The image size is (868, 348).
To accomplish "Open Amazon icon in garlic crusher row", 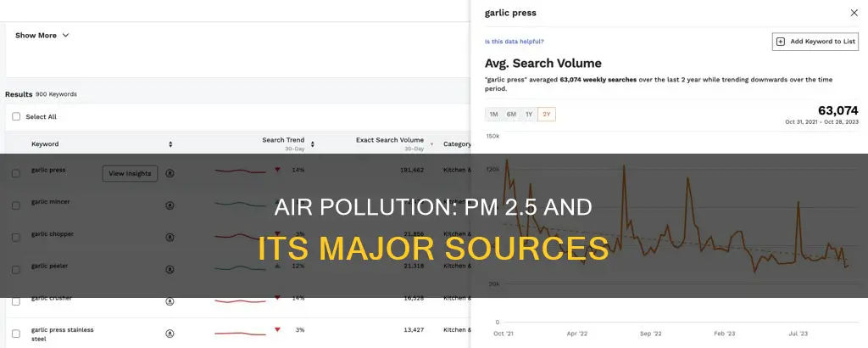I will (170, 301).
